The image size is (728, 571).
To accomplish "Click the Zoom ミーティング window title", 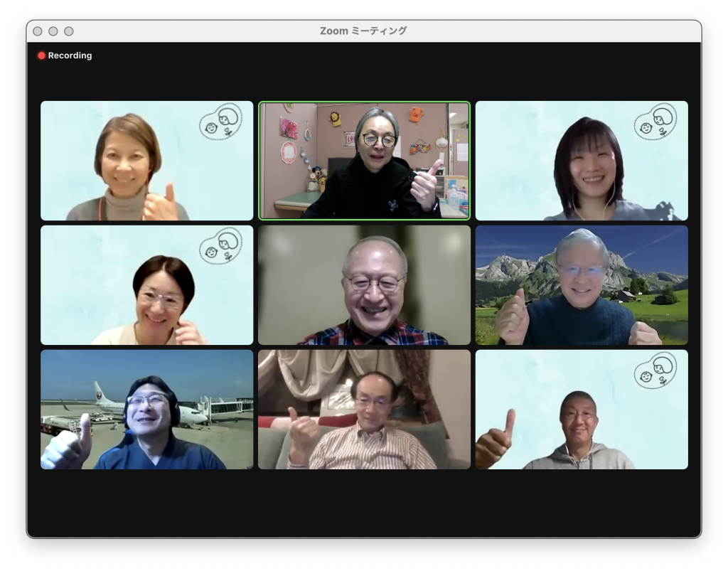I will [363, 31].
